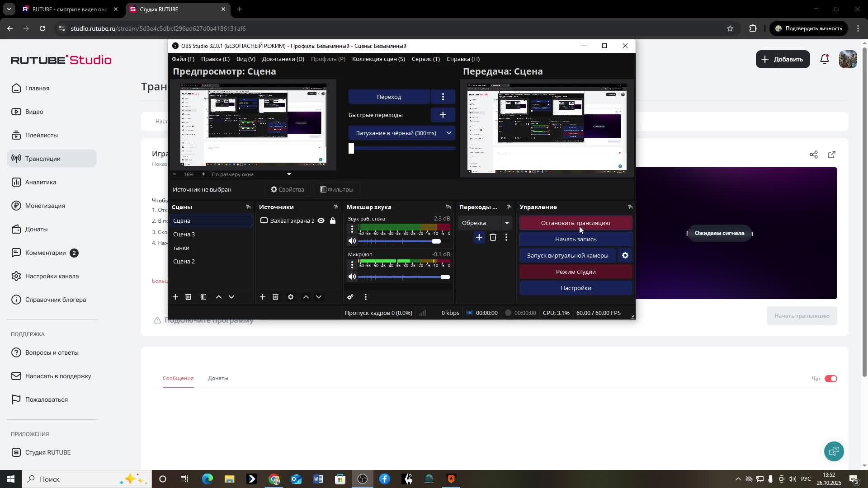The image size is (868, 488).
Task: Hide Захват экрана 2 source visibility
Action: tap(321, 221)
